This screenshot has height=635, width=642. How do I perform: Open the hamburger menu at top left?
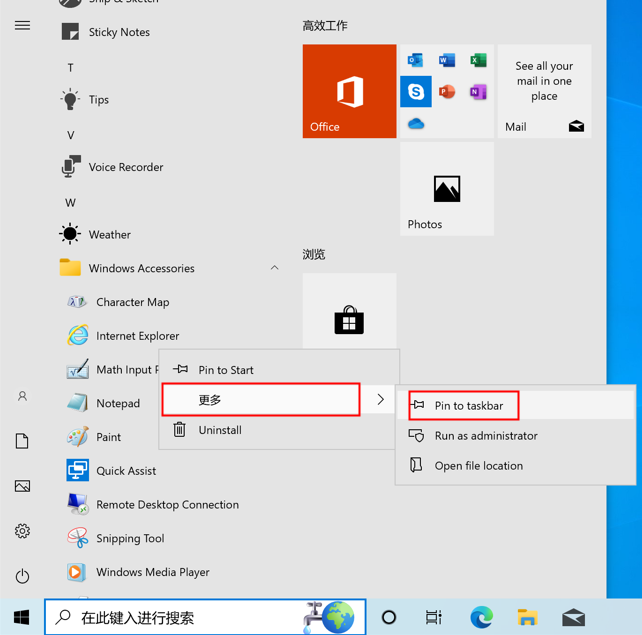tap(22, 25)
